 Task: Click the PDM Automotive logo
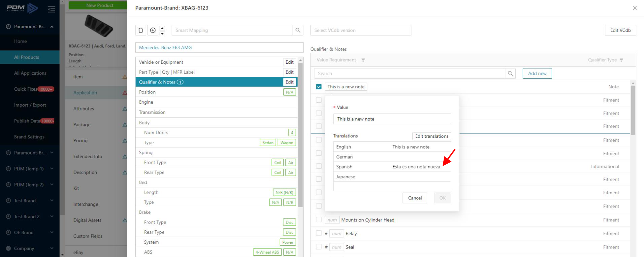22,8
